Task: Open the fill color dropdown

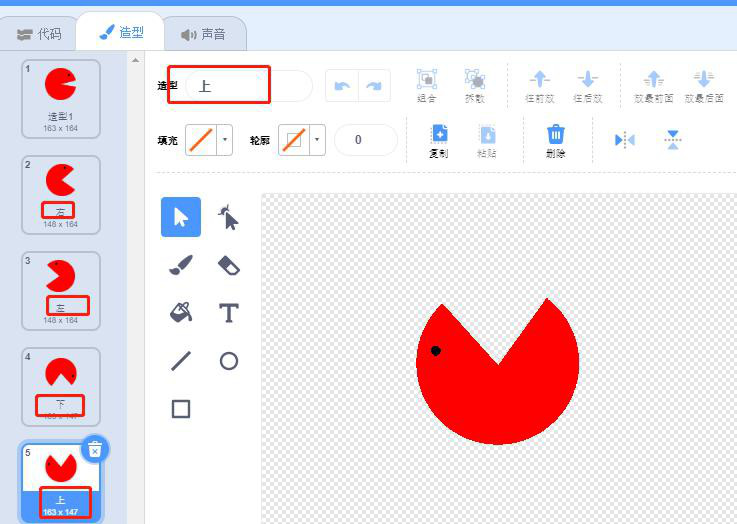Action: click(x=225, y=140)
